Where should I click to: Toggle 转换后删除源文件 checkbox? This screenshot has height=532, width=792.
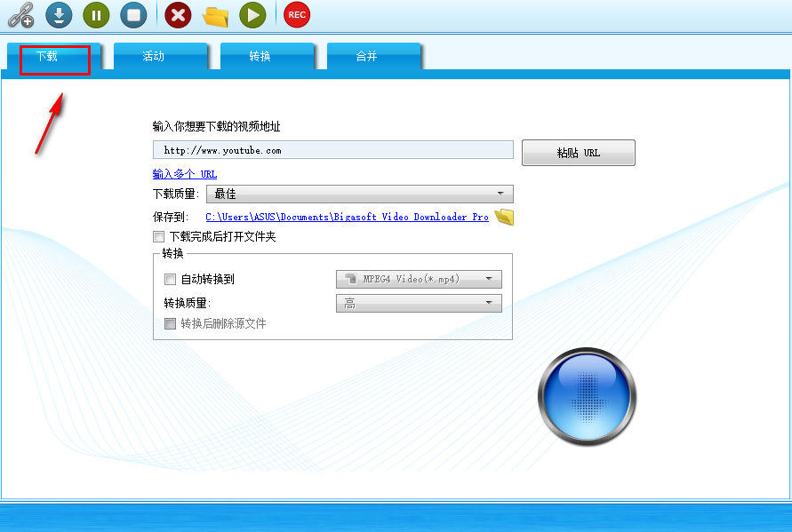(x=170, y=323)
